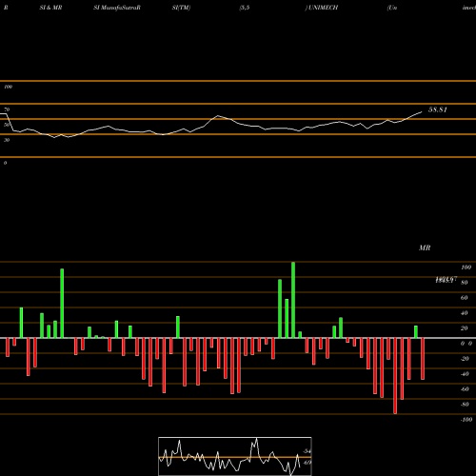Click the 80 label on the MR axis
This screenshot has height=476, width=476.
pos(465,283)
